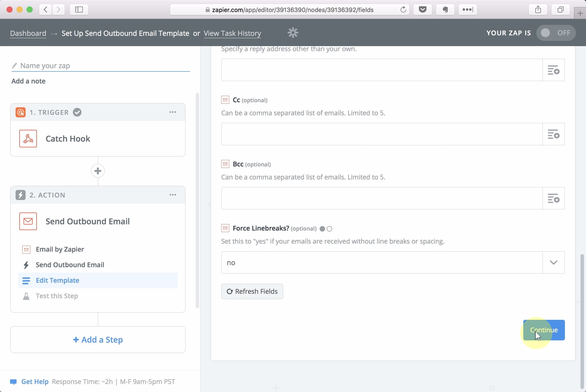
Task: Select the filled Force Linebreaks mode radio
Action: tap(322, 229)
